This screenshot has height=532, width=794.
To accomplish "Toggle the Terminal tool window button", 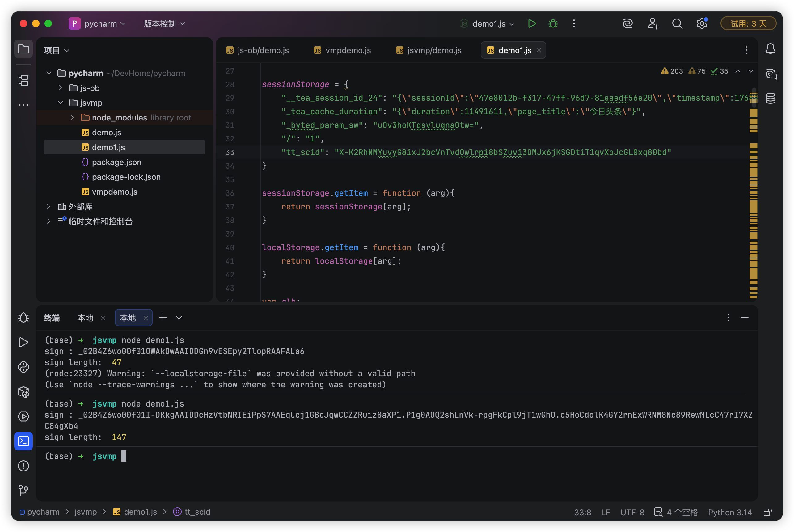I will (23, 441).
